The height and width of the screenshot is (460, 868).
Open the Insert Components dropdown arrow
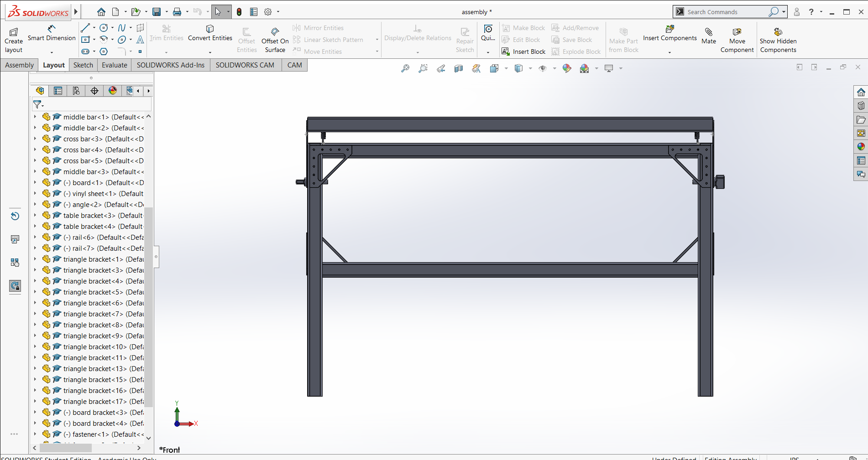pos(669,52)
